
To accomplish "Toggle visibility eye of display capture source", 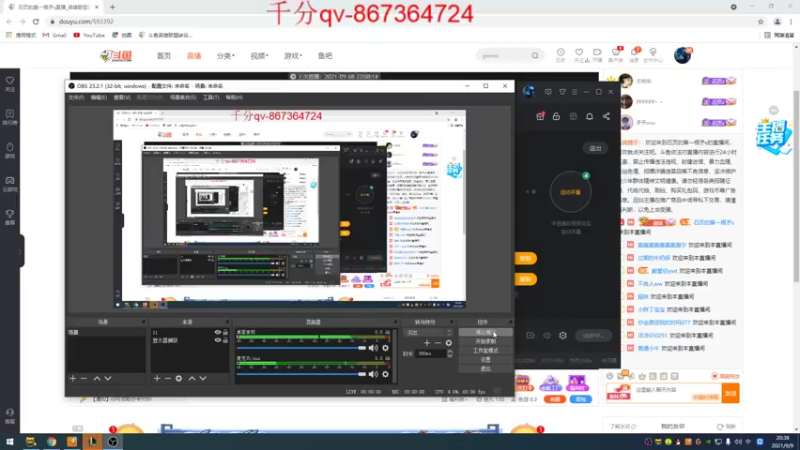I will (x=218, y=340).
